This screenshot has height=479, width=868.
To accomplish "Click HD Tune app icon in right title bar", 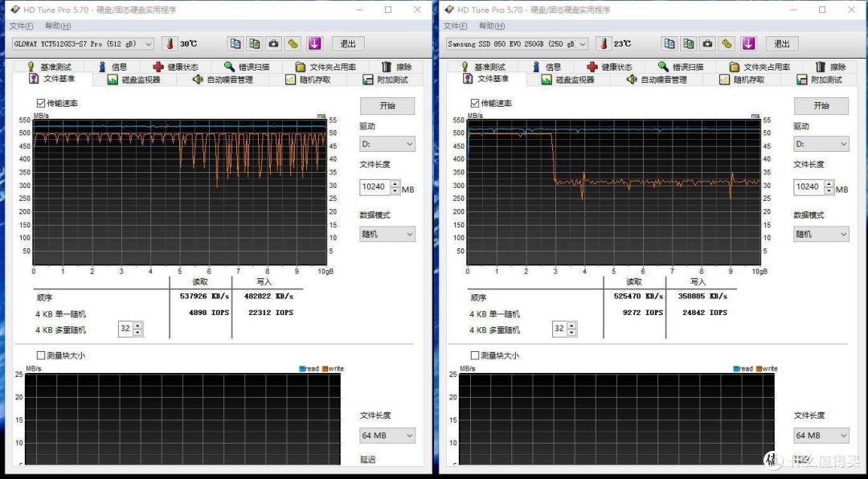I will click(x=449, y=10).
